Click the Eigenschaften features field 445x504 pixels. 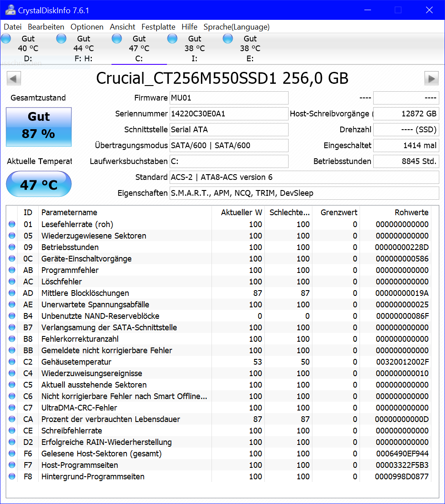304,193
